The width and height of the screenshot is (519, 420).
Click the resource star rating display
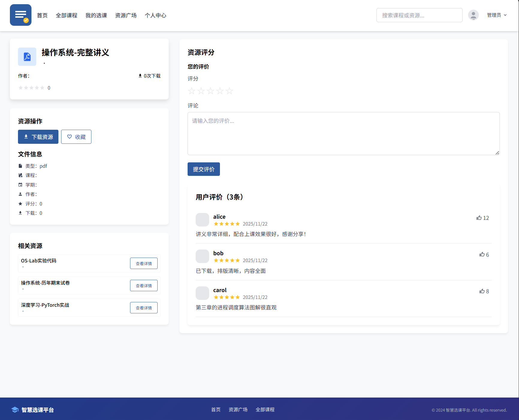click(x=31, y=88)
